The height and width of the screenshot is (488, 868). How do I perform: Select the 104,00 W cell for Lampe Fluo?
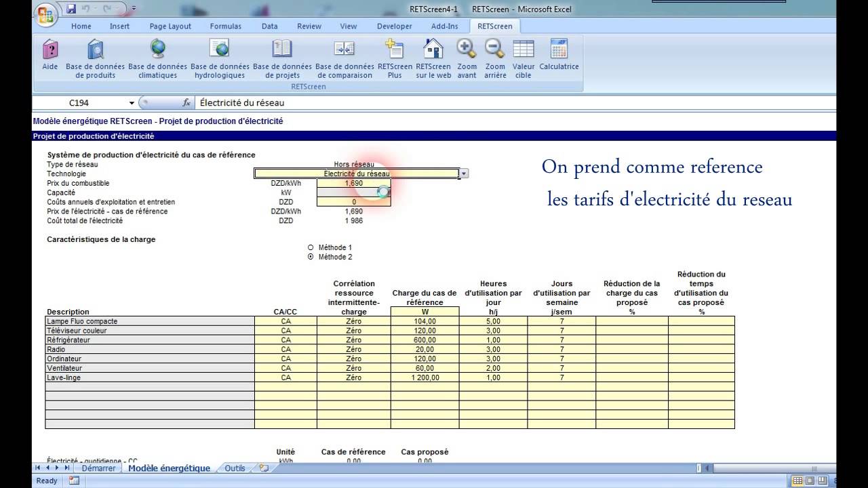tap(425, 321)
